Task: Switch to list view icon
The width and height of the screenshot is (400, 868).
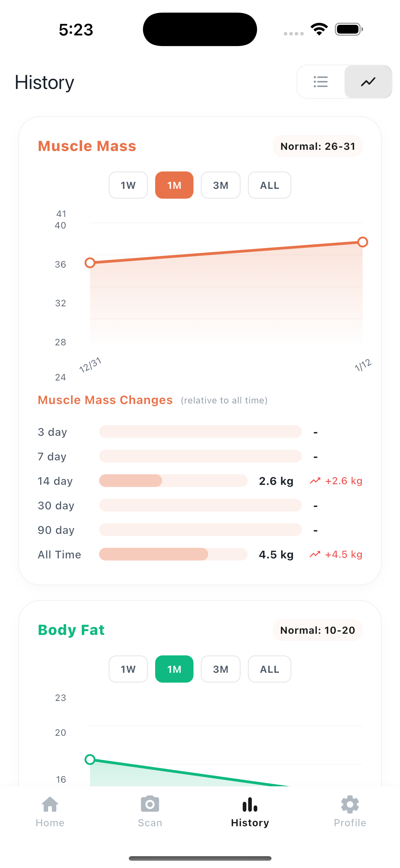Action: [x=320, y=82]
